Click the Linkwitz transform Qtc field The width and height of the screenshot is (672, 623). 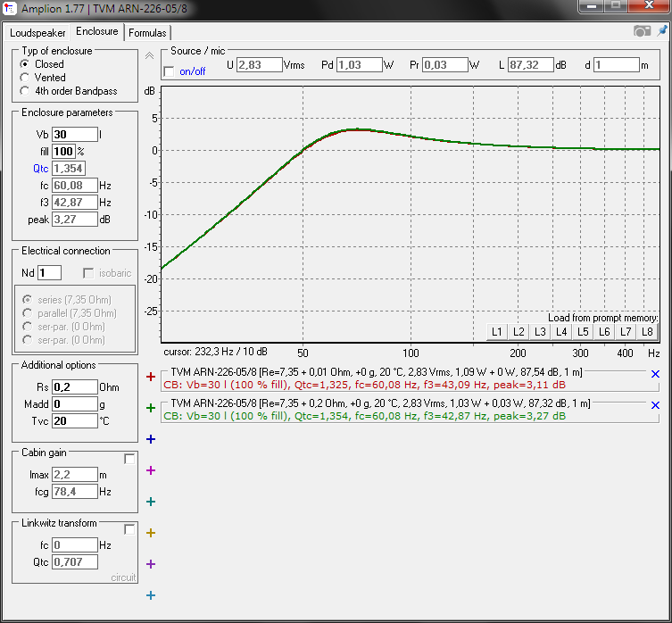(x=75, y=561)
